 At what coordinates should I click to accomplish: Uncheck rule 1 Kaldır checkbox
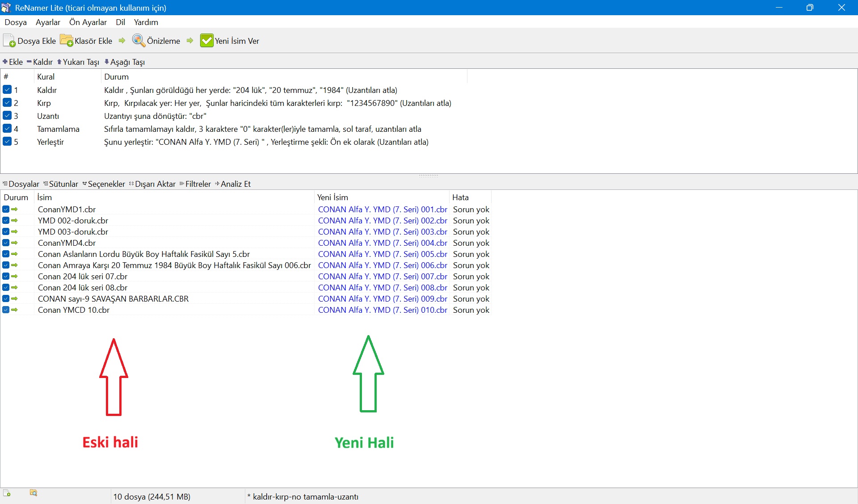pyautogui.click(x=7, y=90)
